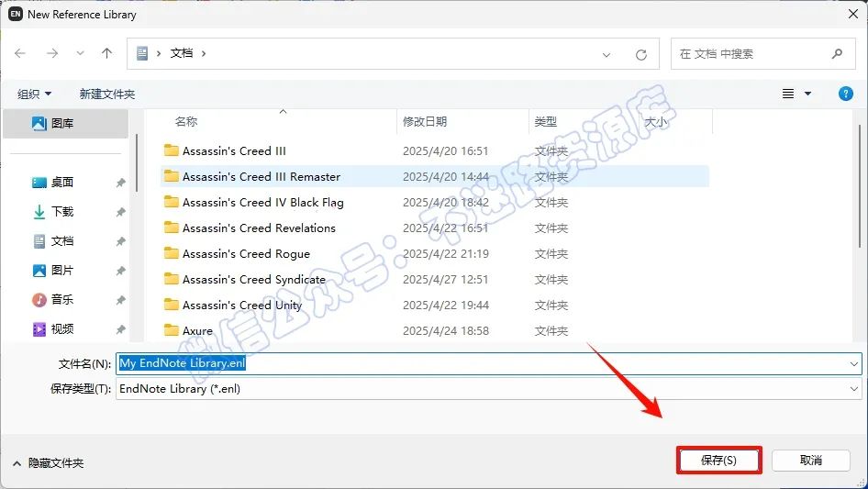This screenshot has width=868, height=489.
Task: Click the pin icon beside 桌面
Action: click(x=120, y=183)
